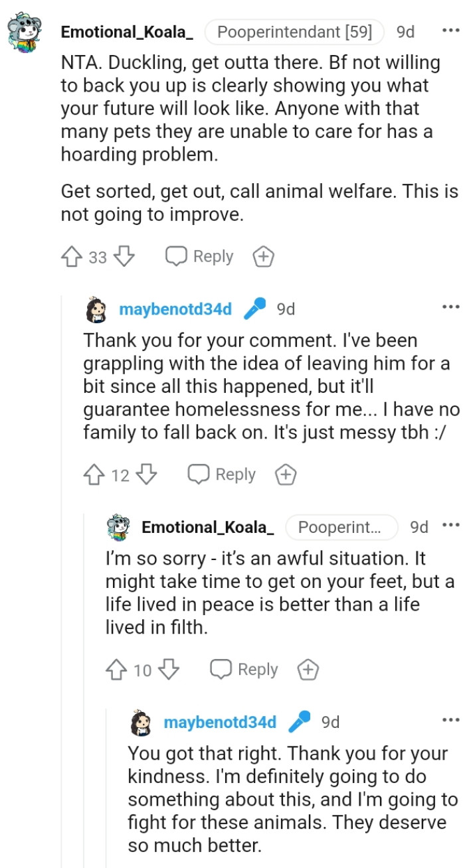The height and width of the screenshot is (868, 465).
Task: Reply to maybenotd34d's first comment
Action: [x=223, y=474]
